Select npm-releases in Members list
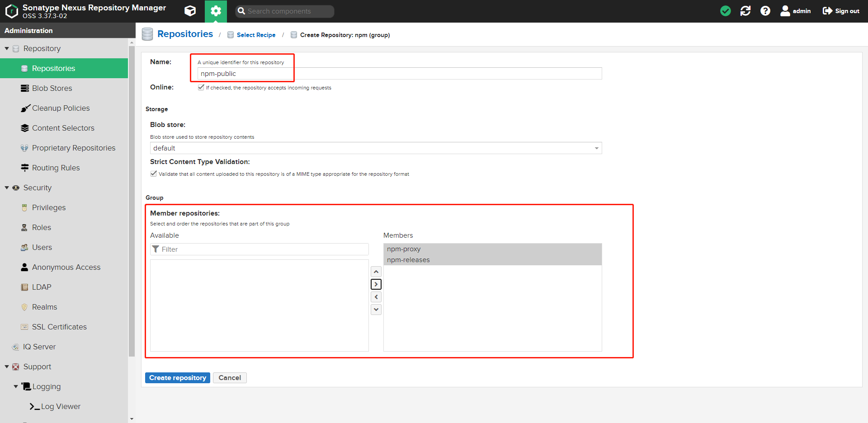The image size is (868, 423). tap(493, 260)
